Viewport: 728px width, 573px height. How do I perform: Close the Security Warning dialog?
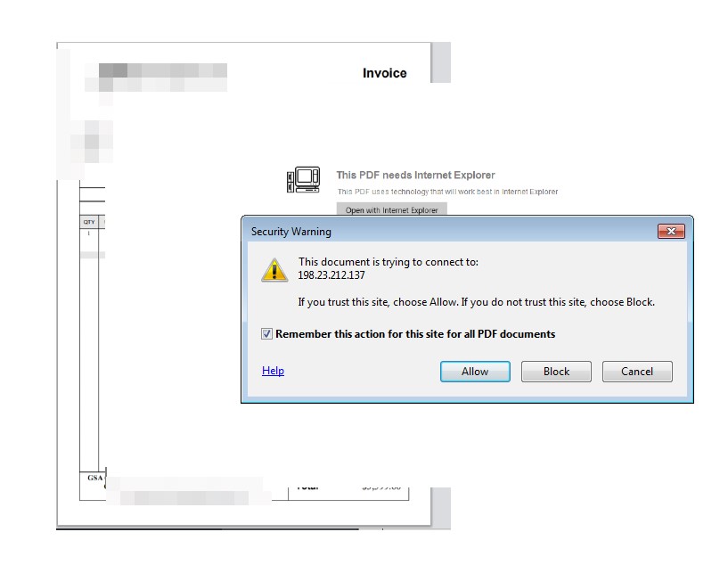(671, 231)
